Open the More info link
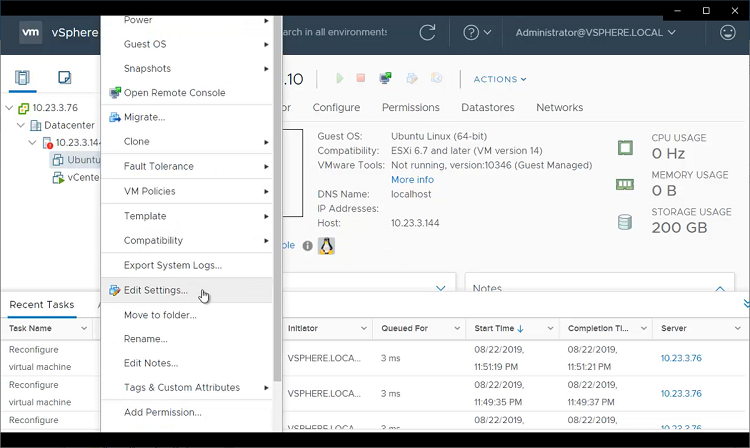750x448 pixels. tap(412, 180)
